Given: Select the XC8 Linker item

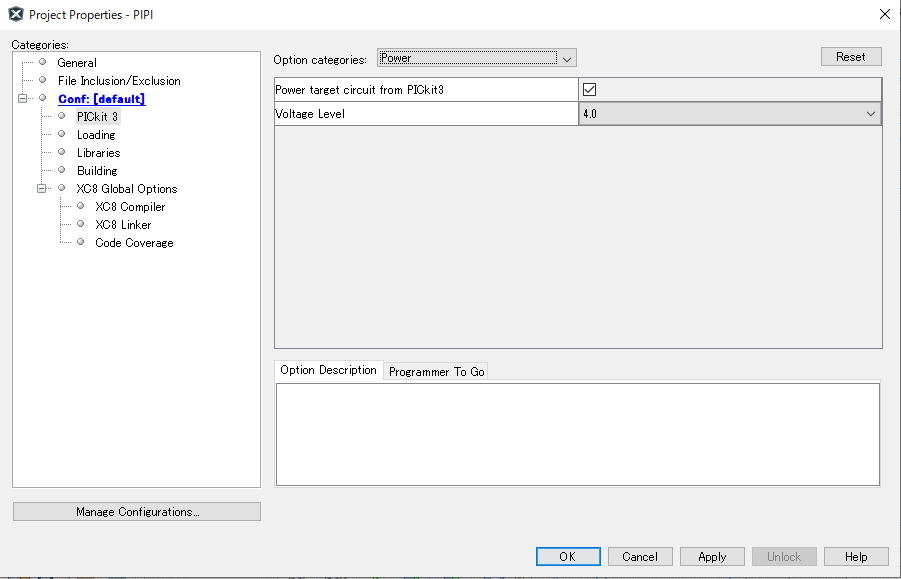Looking at the screenshot, I should (x=123, y=225).
